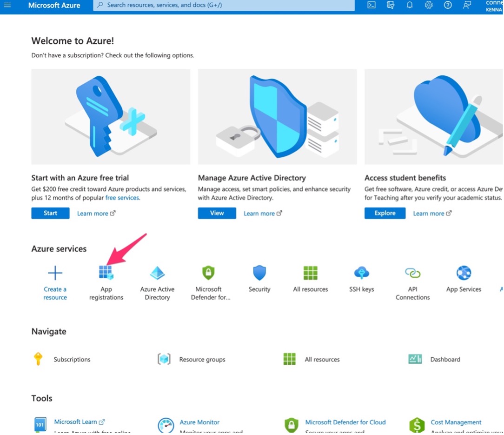Screen dimensions: 504x435
Task: Click the green grid icon under Navigate
Action: [x=289, y=359]
